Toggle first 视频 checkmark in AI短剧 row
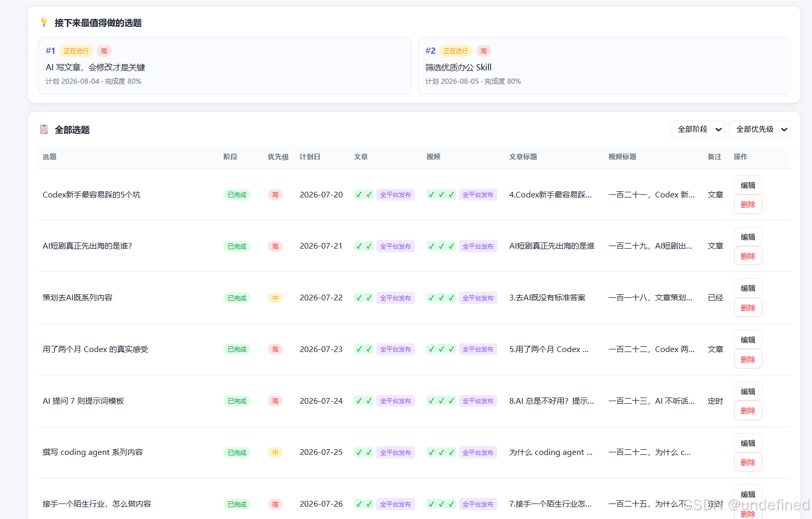Screen dimensions: 812x519 click(431, 246)
